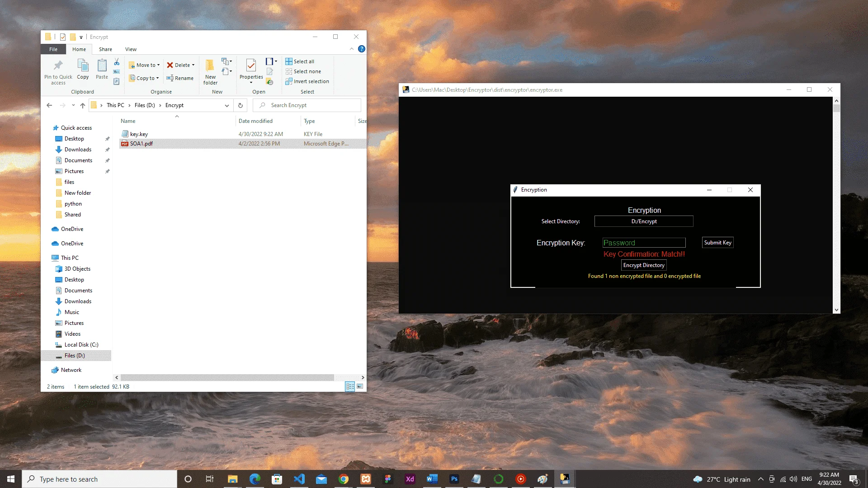Open Easy access dropdown in ribbon
Screen dimensions: 868x488
(227, 71)
